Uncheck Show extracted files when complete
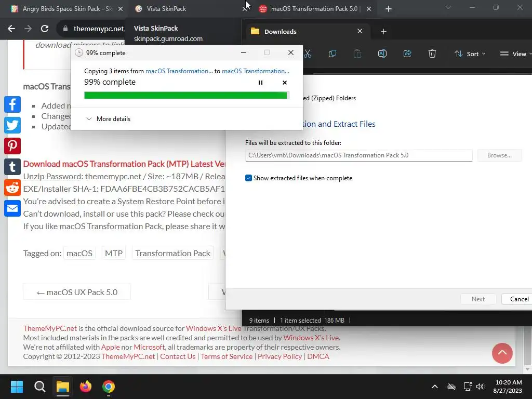532x399 pixels. (248, 178)
